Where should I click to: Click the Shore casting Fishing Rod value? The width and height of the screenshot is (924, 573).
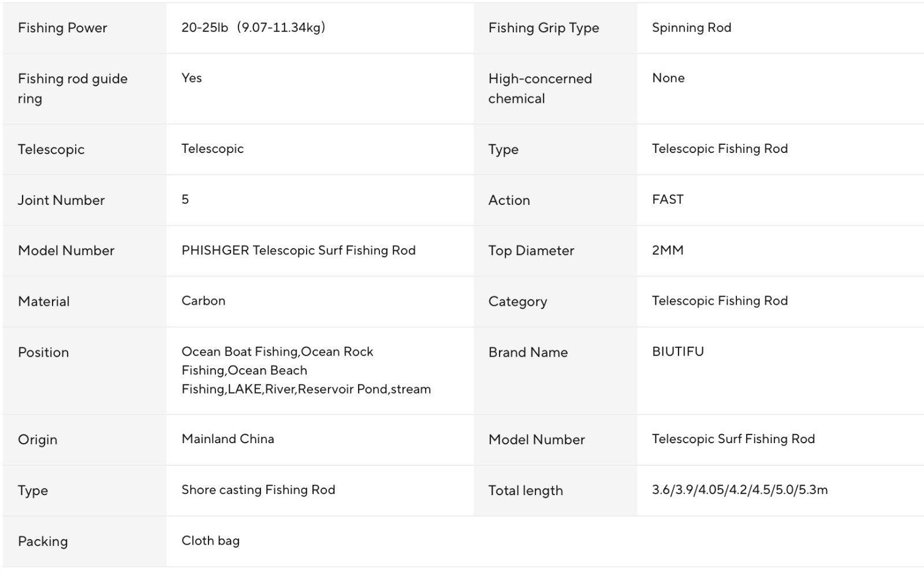pyautogui.click(x=258, y=490)
